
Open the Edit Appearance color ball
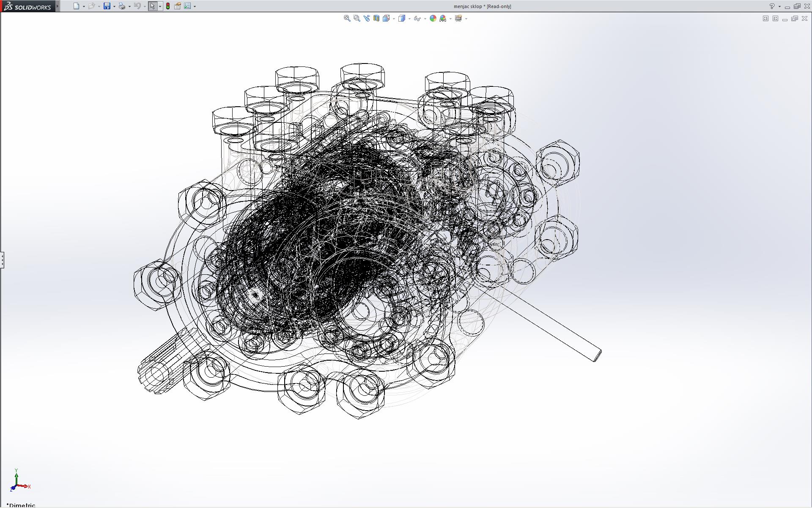click(433, 18)
